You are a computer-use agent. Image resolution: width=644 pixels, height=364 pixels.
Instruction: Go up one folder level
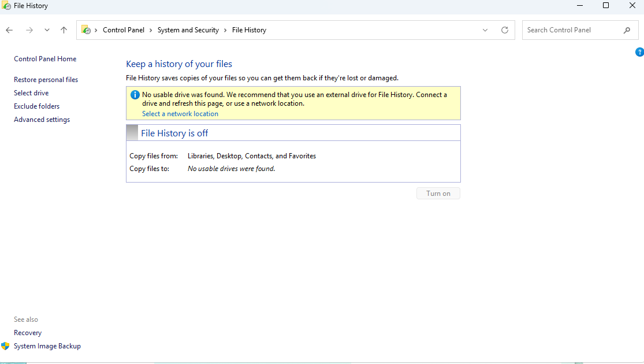point(64,29)
